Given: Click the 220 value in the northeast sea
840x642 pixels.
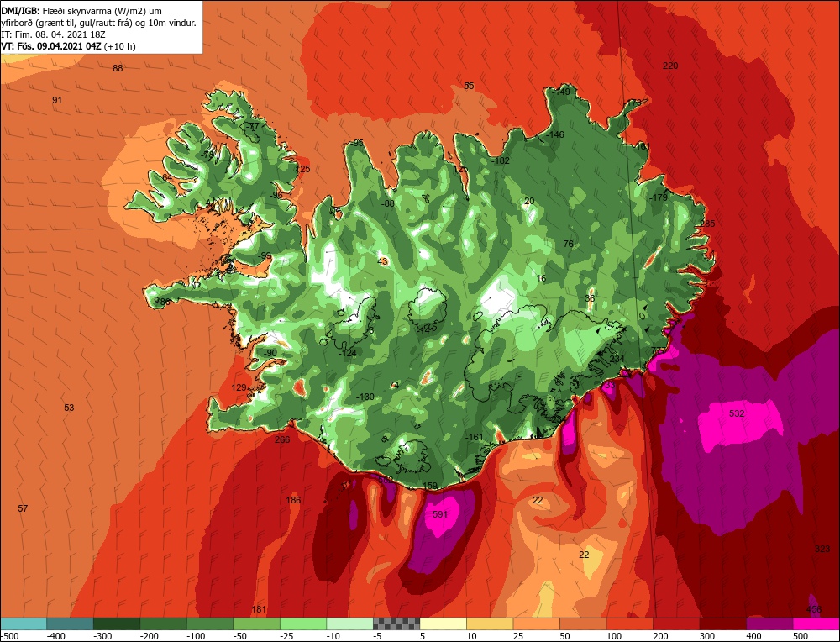Looking at the screenshot, I should click(670, 66).
